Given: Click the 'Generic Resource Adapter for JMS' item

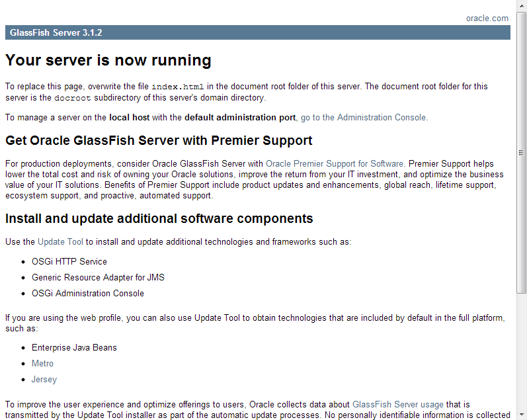Looking at the screenshot, I should point(98,278).
